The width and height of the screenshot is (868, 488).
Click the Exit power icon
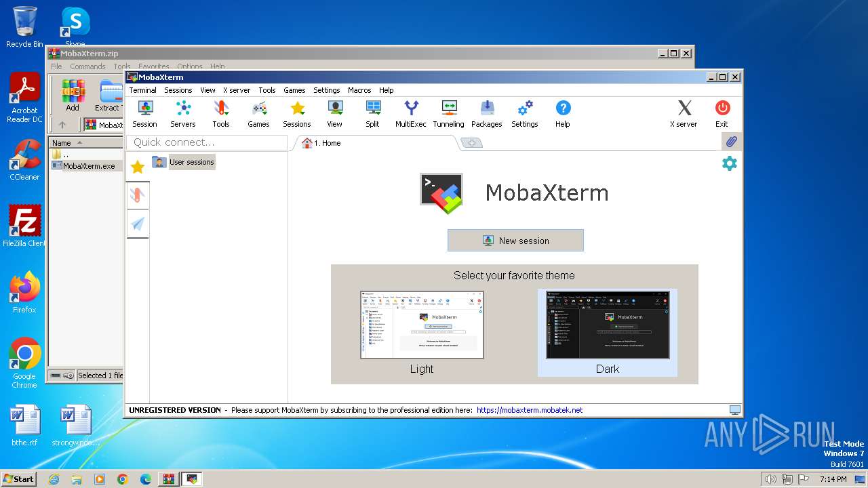pyautogui.click(x=722, y=113)
